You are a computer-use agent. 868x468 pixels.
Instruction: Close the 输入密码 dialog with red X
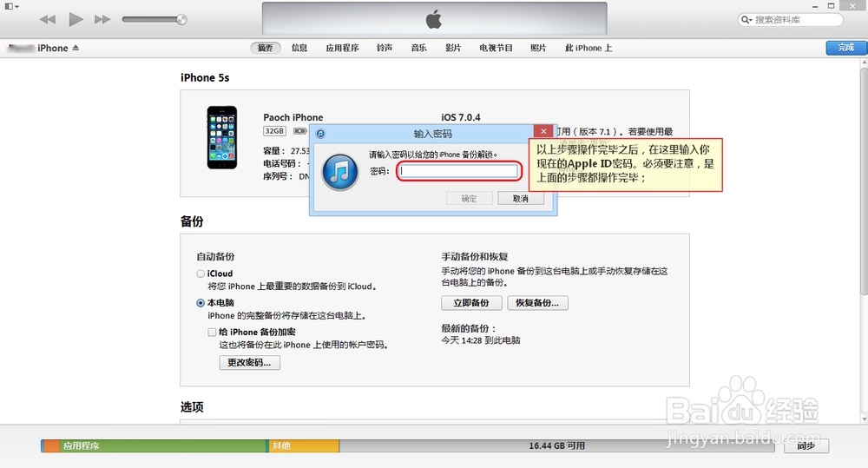click(543, 131)
